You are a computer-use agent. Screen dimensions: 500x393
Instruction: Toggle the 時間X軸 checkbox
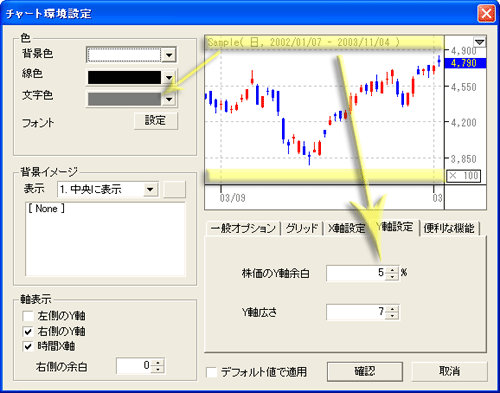pyautogui.click(x=28, y=346)
